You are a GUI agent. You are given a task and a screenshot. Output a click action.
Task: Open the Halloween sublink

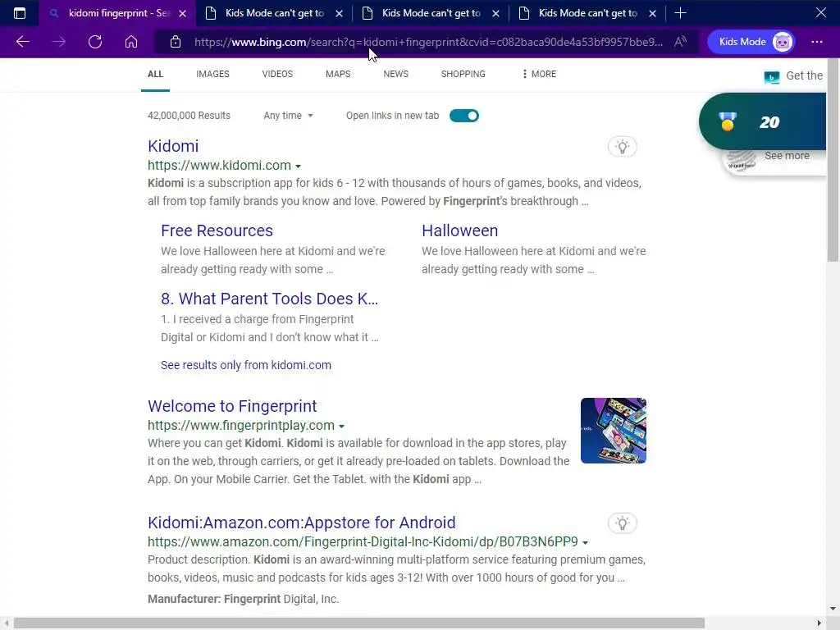[459, 231]
